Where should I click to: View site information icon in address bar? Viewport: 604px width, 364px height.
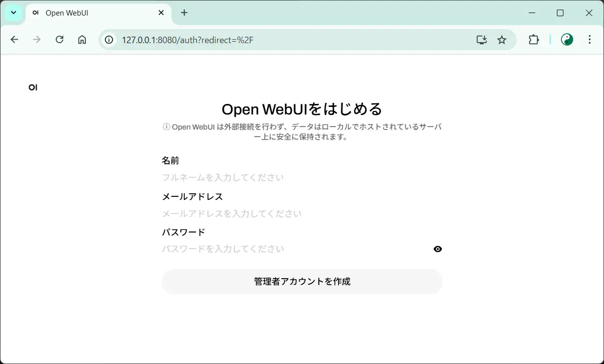109,40
